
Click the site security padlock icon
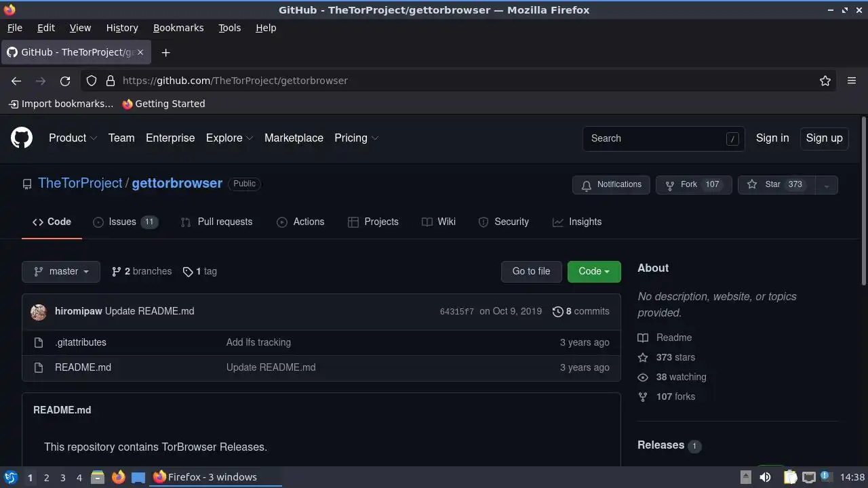pos(111,81)
